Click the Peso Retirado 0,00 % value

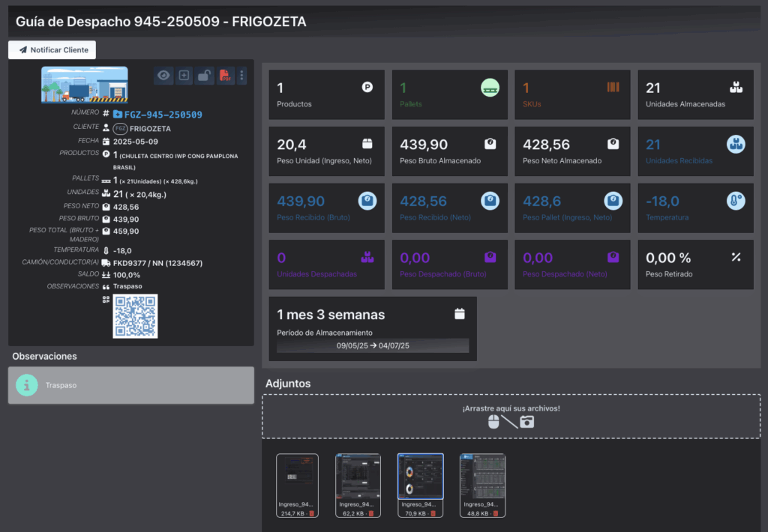click(x=668, y=258)
